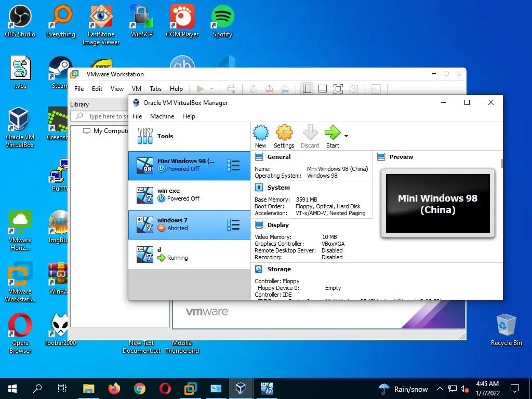Click VMware full screen mode icon

(x=338, y=89)
